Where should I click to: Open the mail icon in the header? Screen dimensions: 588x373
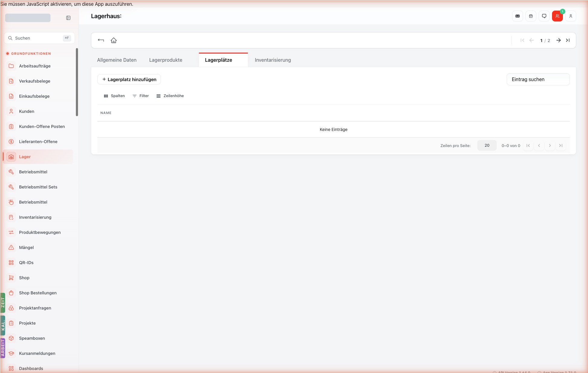[518, 16]
